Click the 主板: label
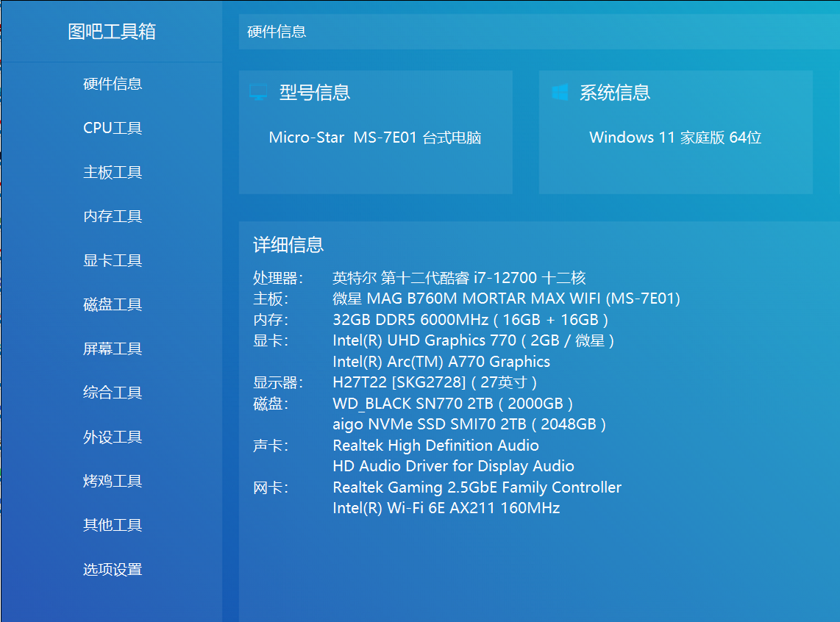Screen dimensions: 840x622 (x=271, y=299)
